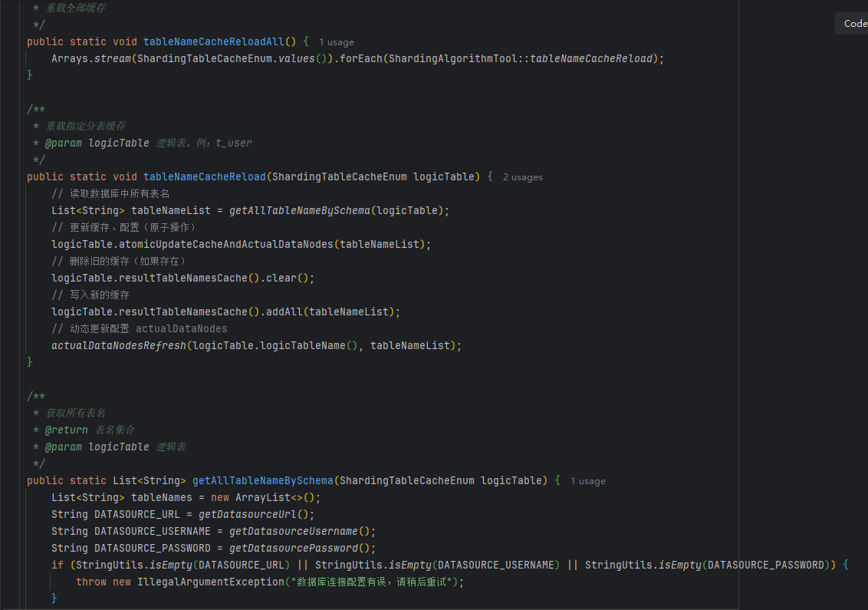Click the comment '// 动态更新配置 actualDataNodes'
Viewport: 868px width, 610px height.
pyautogui.click(x=140, y=329)
